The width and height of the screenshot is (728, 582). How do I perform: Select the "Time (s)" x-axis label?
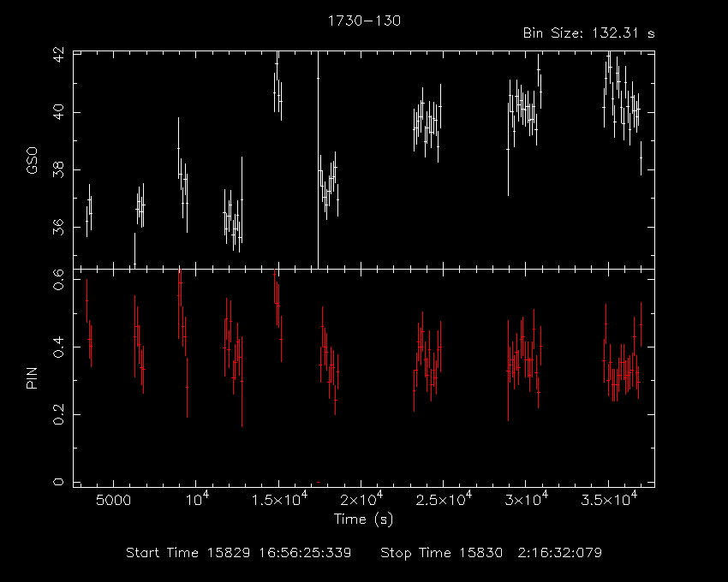tap(363, 519)
